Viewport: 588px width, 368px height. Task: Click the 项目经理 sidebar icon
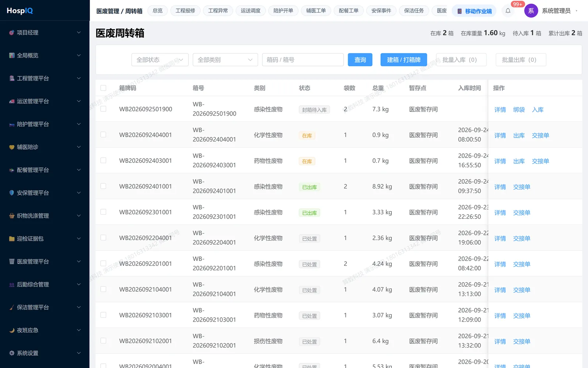point(12,33)
